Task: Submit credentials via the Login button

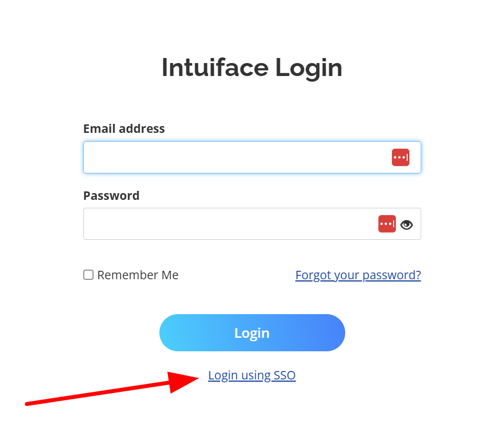Action: 252,333
